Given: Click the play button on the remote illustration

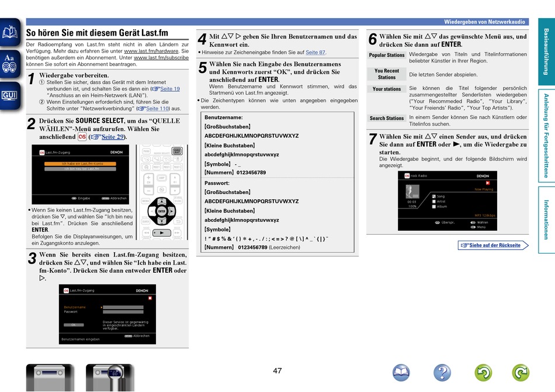Looking at the screenshot, I should pyautogui.click(x=162, y=233).
